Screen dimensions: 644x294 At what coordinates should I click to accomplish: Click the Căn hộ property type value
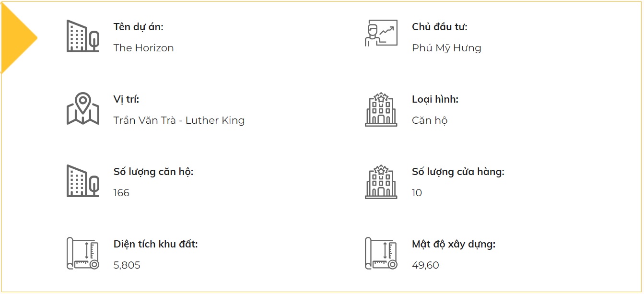[429, 120]
